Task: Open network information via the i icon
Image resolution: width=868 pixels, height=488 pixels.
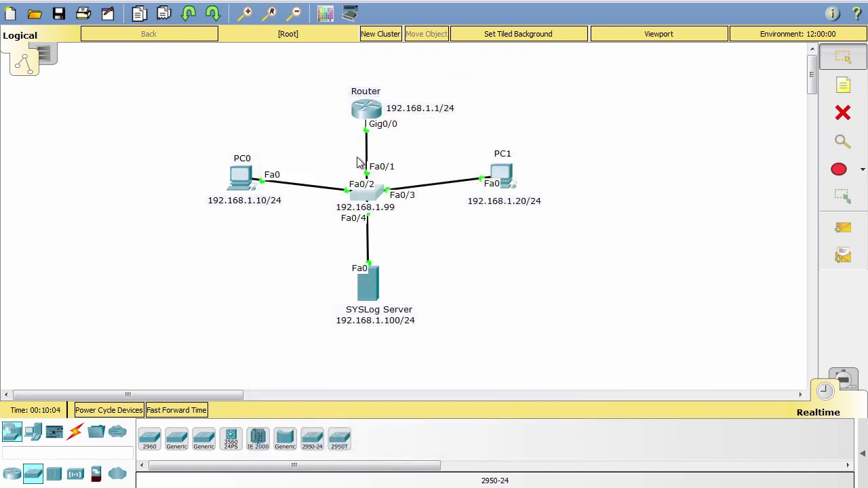Action: pyautogui.click(x=833, y=14)
